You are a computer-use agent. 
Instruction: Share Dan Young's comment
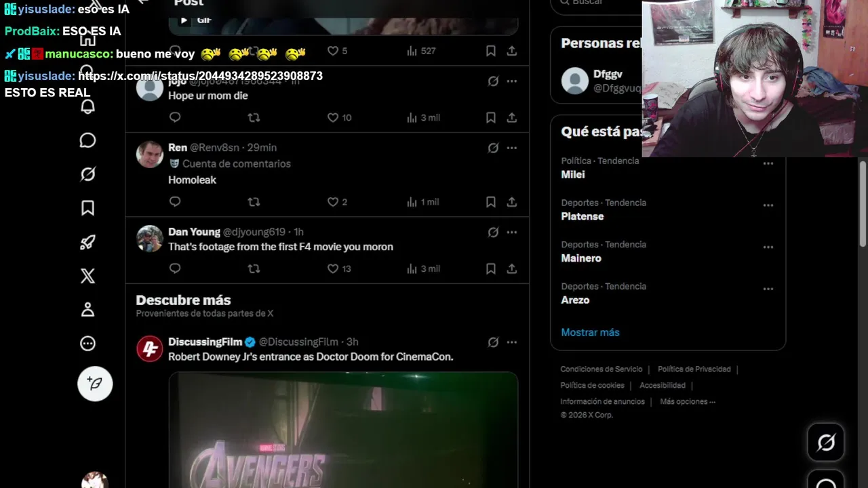click(512, 268)
